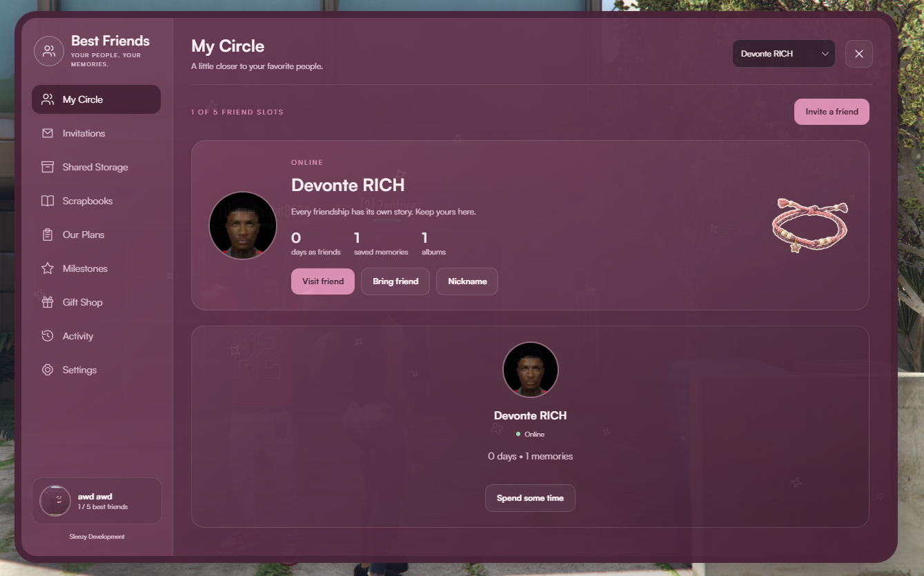
Task: Click the "Sleezy Development" credit text
Action: [x=97, y=537]
